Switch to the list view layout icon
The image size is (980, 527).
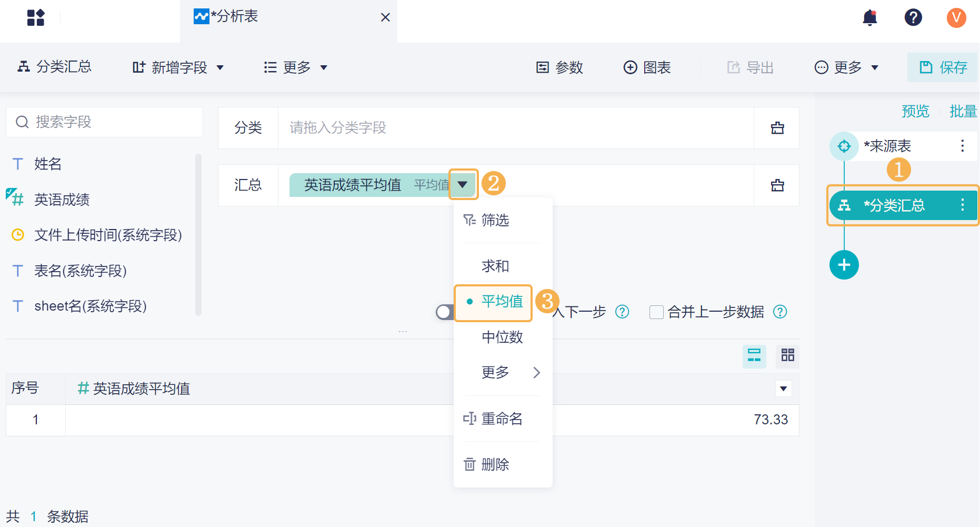click(x=754, y=355)
